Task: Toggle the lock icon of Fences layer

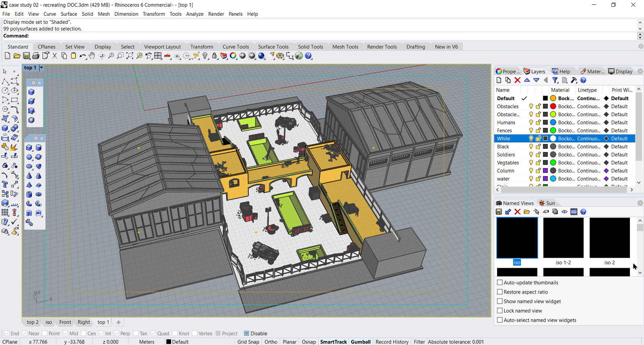Action: coord(538,130)
